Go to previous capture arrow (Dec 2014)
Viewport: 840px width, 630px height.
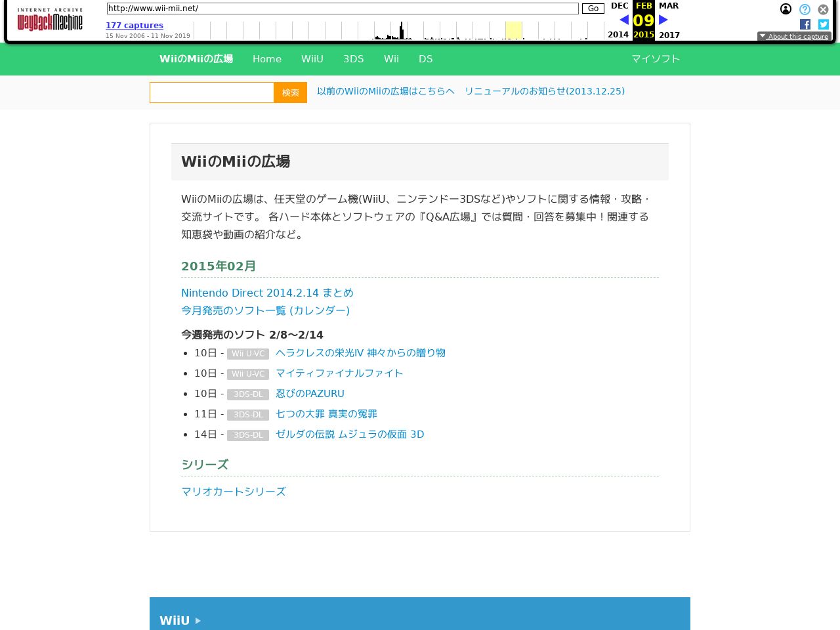(624, 20)
